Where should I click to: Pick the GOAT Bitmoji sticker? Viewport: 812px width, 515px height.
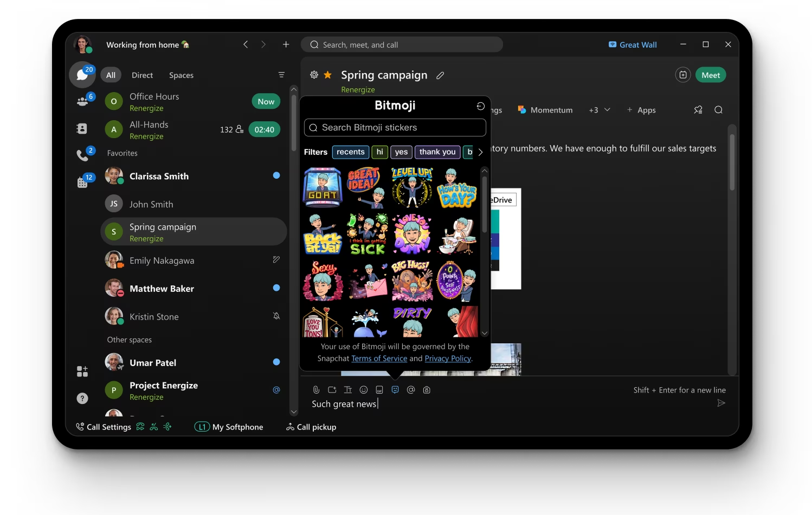(323, 187)
